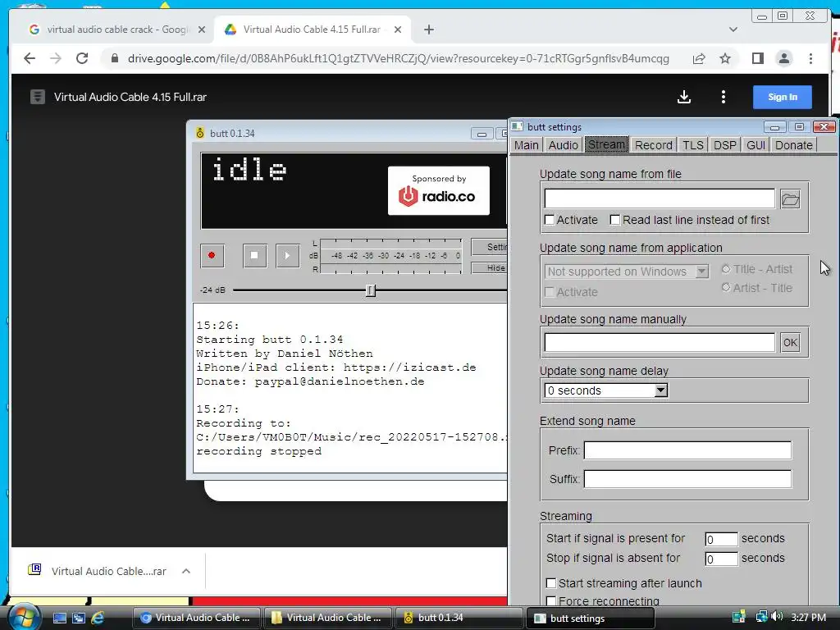840x630 pixels.
Task: Close the virtual audio cable crack tab
Action: click(x=202, y=30)
